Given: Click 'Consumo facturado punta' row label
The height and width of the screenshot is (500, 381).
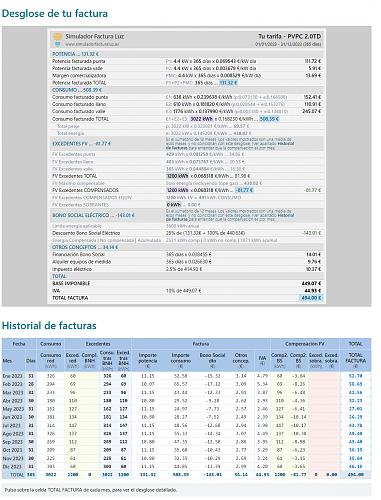Looking at the screenshot, I should tap(80, 97).
